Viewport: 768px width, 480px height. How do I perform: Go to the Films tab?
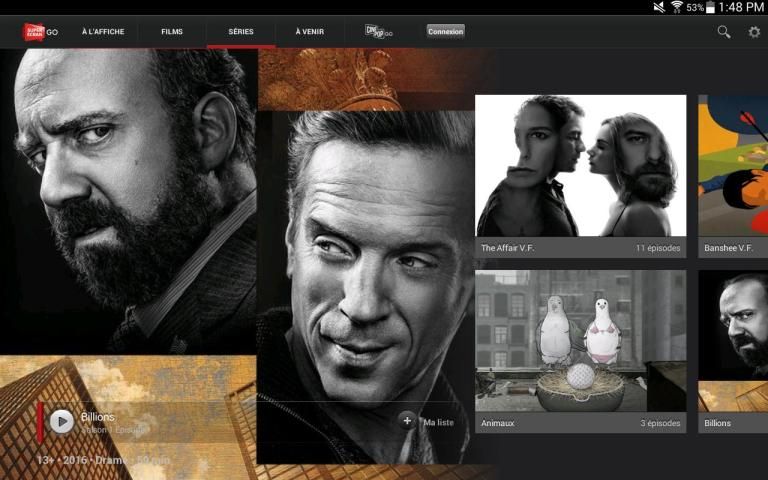click(172, 32)
